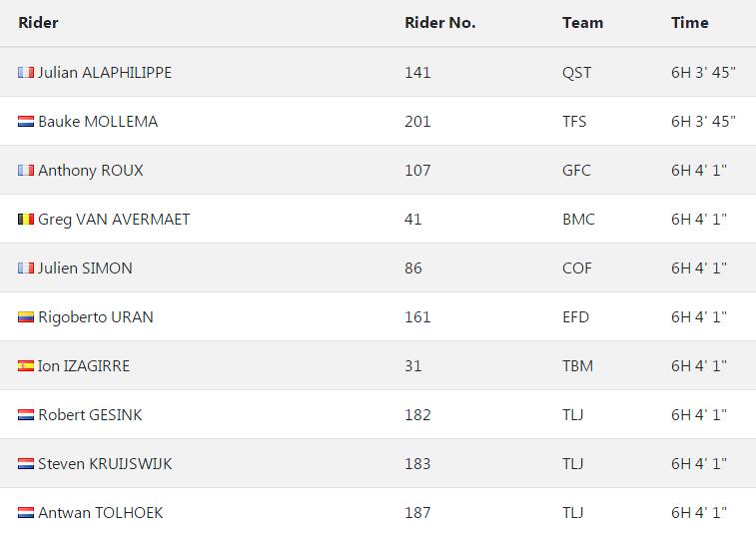Click the Belgian flag beside Greg VAN AVERMAET
The image size is (756, 534).
(26, 220)
